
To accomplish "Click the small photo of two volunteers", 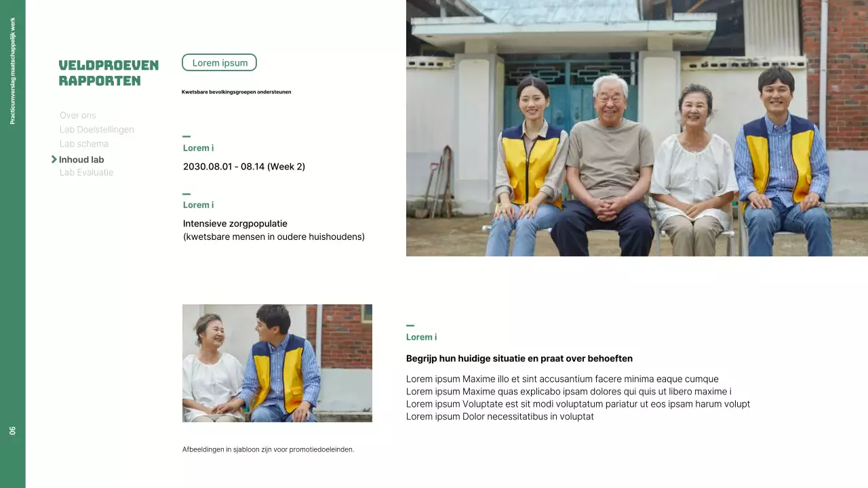I will (277, 363).
